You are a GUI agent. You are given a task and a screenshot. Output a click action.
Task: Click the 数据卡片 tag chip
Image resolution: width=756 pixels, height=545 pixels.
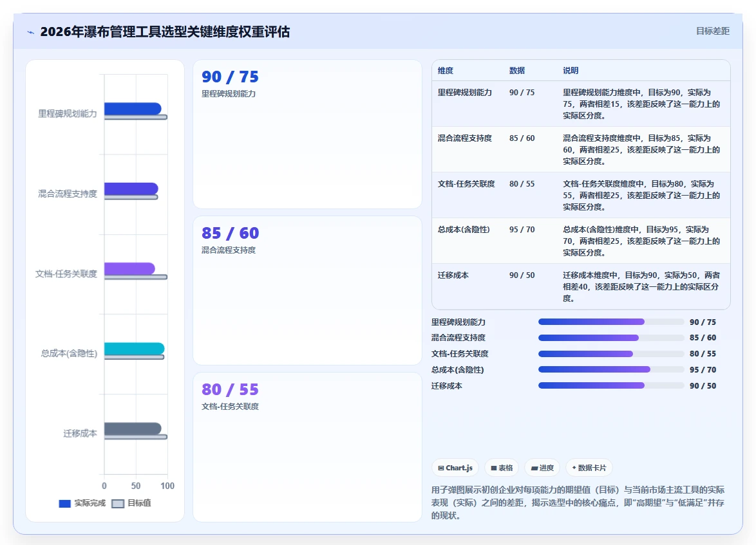pyautogui.click(x=589, y=467)
